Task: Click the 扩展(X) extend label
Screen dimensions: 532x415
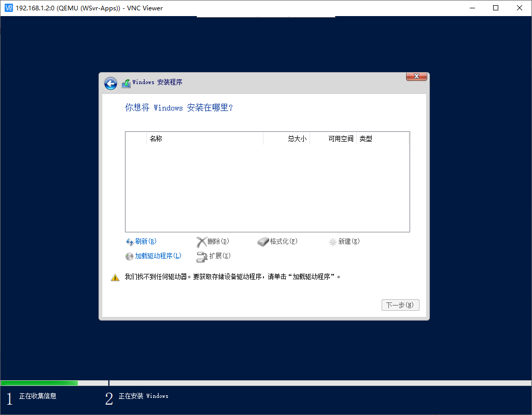Action: (x=220, y=256)
